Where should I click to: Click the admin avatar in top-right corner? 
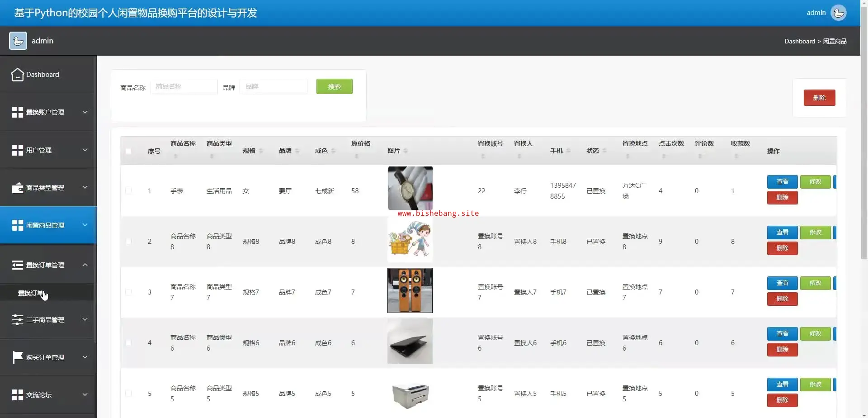[838, 13]
